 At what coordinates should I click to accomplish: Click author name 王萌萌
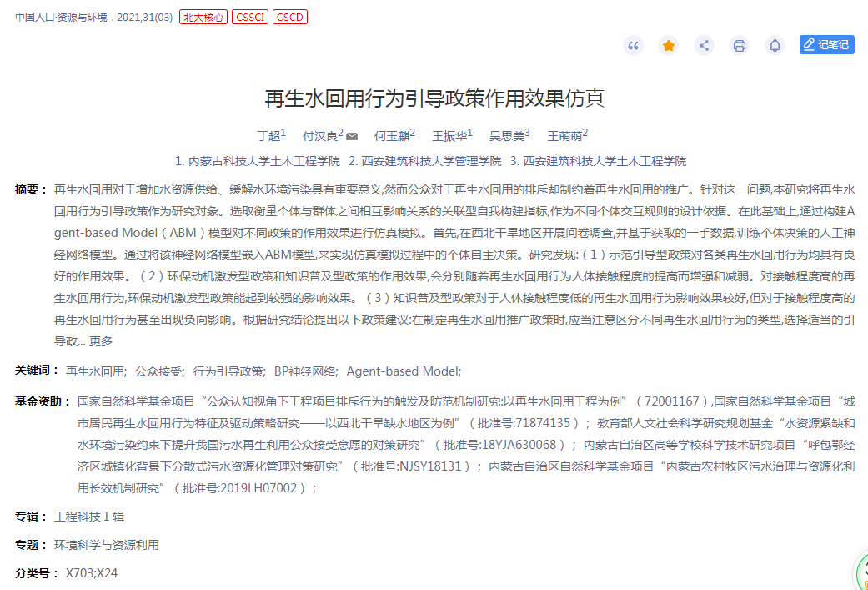564,135
